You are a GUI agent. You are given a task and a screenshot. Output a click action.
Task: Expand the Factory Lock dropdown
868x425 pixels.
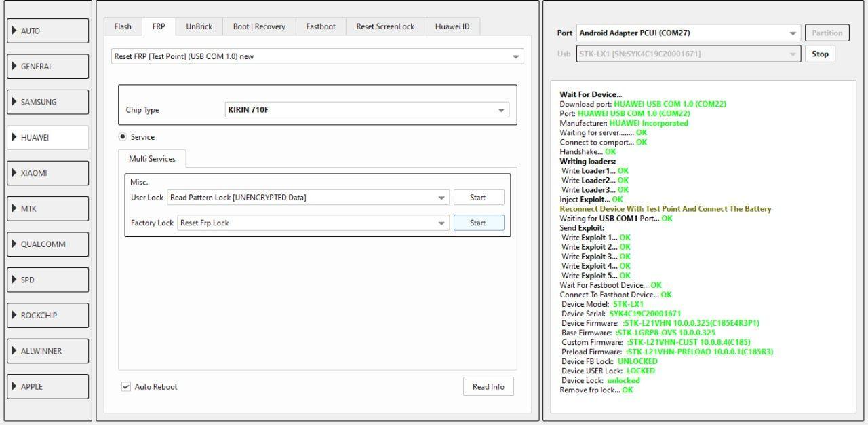point(313,223)
